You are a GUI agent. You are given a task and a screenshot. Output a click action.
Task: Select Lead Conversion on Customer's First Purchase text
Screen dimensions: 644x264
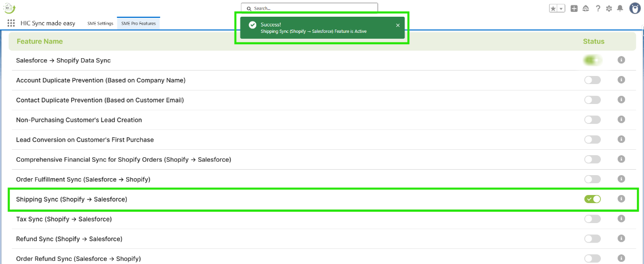(85, 140)
